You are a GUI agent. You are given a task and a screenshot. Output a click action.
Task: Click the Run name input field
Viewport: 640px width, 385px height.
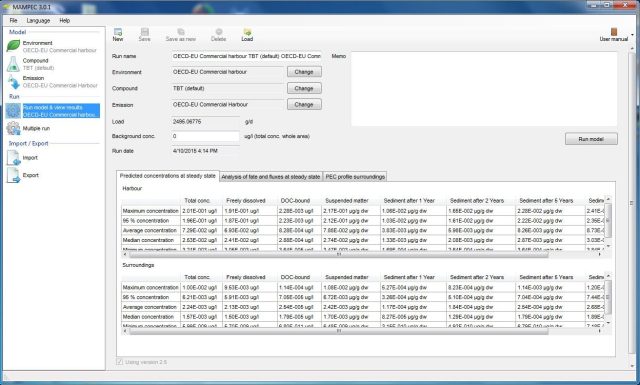pyautogui.click(x=247, y=56)
